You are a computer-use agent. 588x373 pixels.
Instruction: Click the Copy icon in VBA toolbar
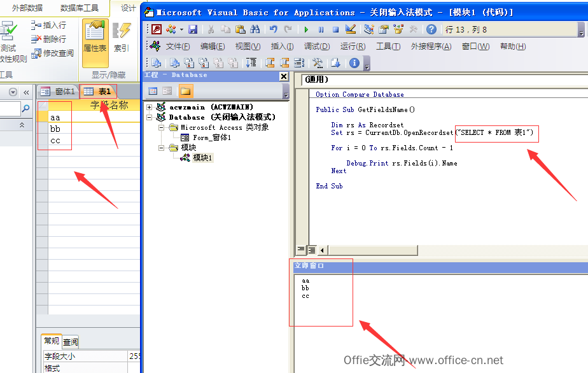(x=225, y=29)
